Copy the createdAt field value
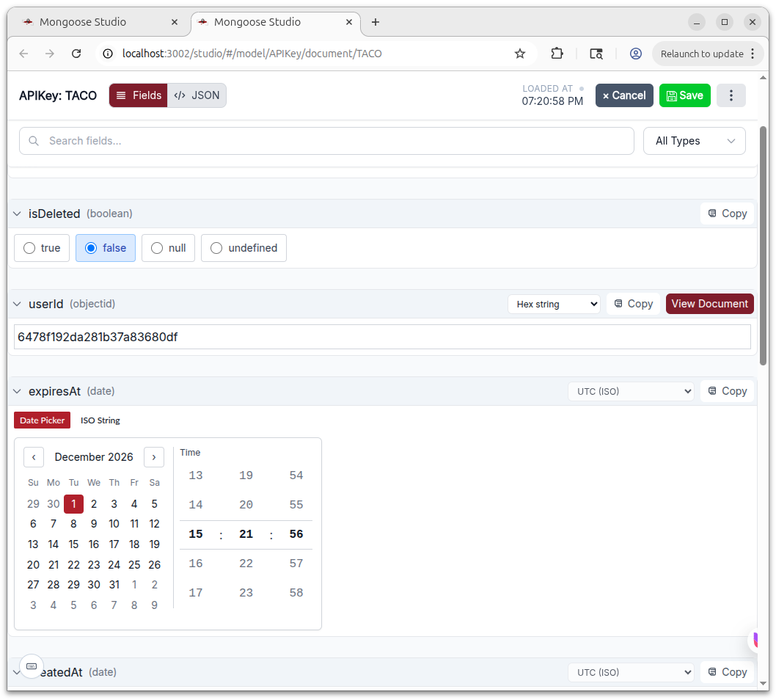This screenshot has height=700, width=776. tap(727, 672)
